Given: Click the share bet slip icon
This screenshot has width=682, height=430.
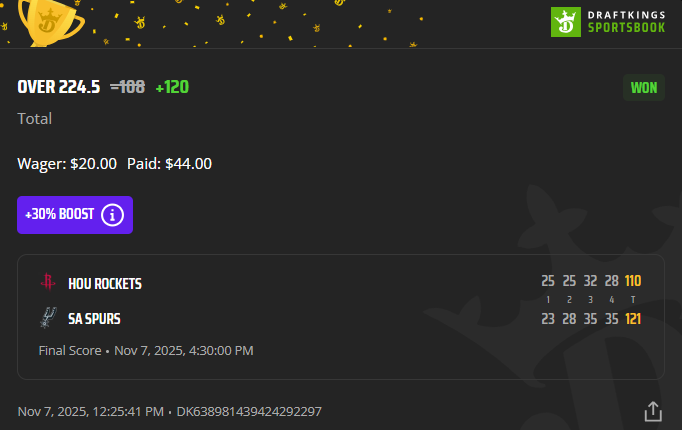Looking at the screenshot, I should [653, 411].
